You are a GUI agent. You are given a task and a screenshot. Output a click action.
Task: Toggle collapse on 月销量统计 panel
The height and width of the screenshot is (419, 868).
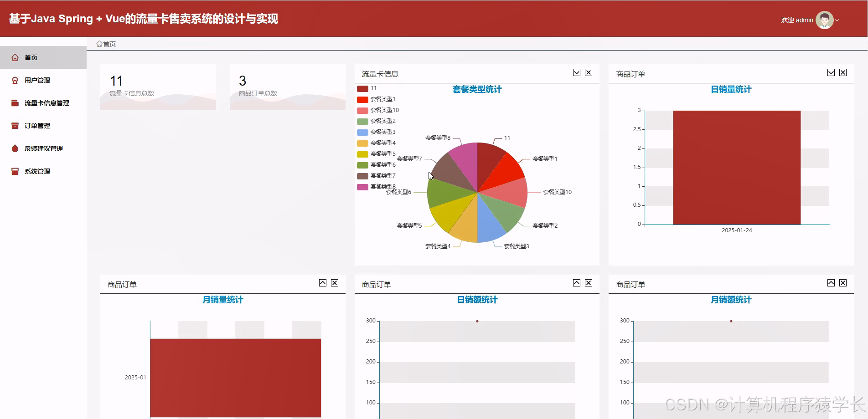click(323, 283)
